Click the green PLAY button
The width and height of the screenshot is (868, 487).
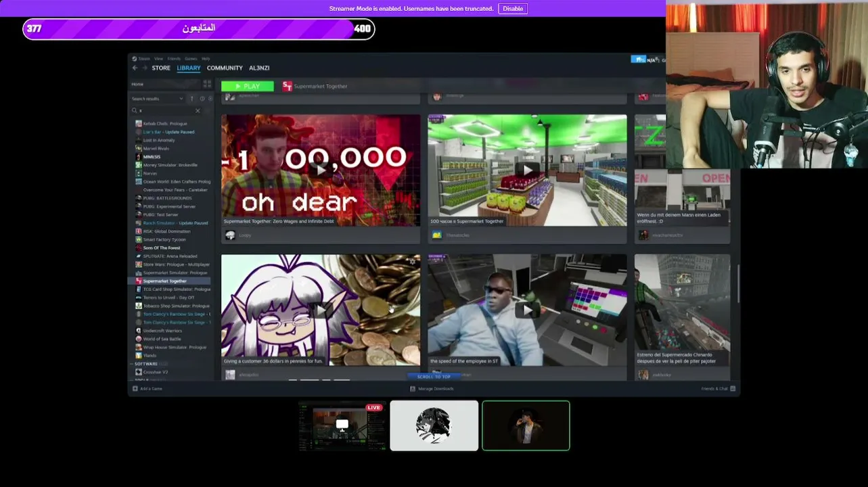[248, 87]
